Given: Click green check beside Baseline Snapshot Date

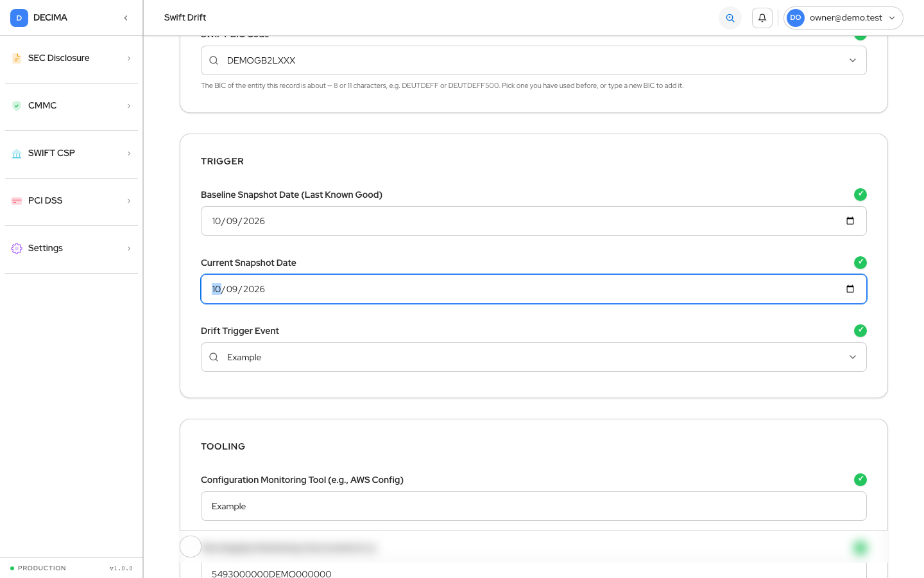Looking at the screenshot, I should point(860,195).
